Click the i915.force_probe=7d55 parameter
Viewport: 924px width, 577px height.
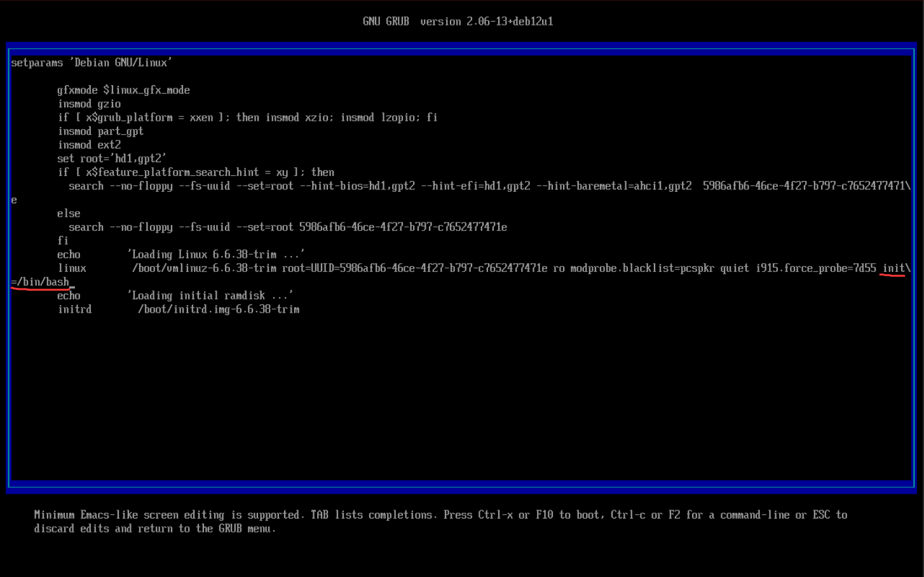click(x=816, y=269)
